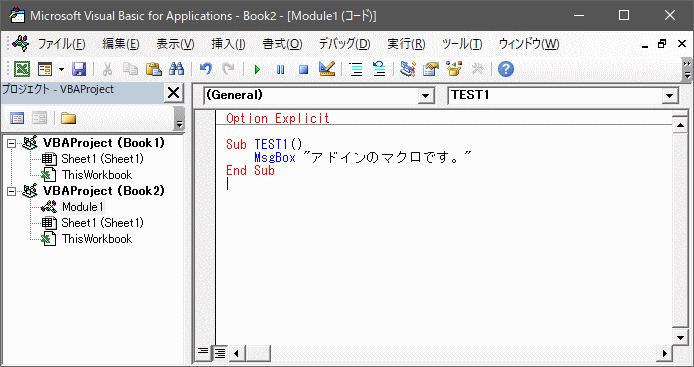Close the プロジェクト - VBAProject panel
The height and width of the screenshot is (367, 694).
pyautogui.click(x=173, y=93)
